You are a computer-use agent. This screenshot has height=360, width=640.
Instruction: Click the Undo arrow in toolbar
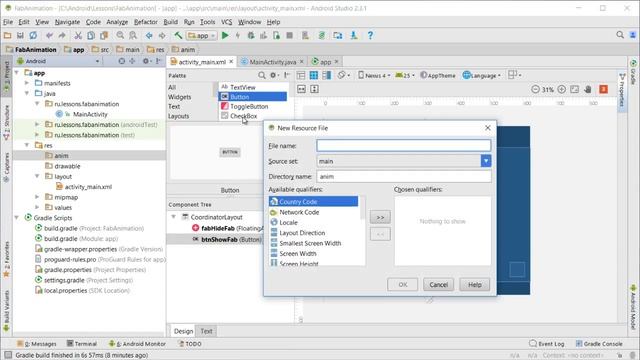point(49,36)
